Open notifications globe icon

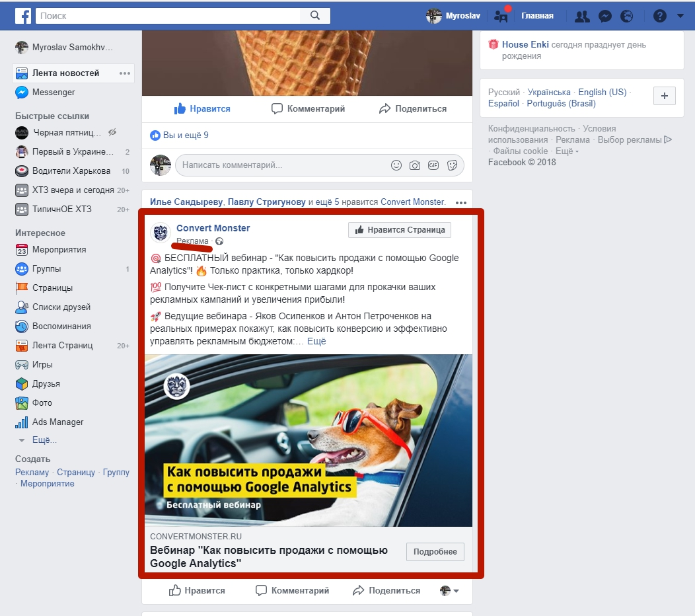pyautogui.click(x=627, y=17)
